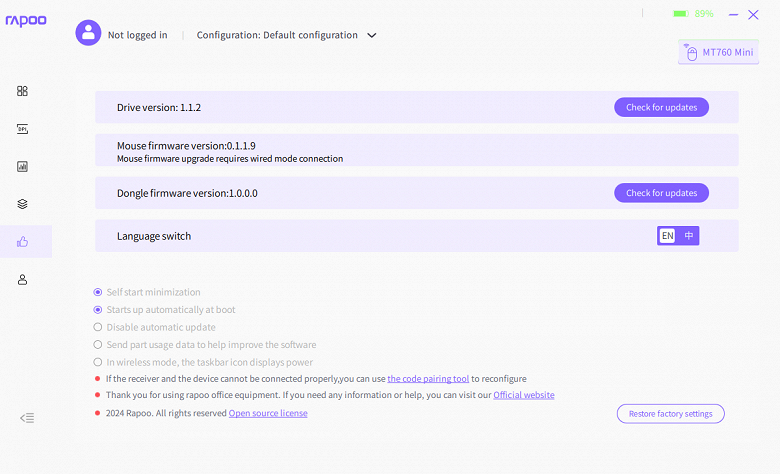Click Restore factory settings button

[670, 414]
